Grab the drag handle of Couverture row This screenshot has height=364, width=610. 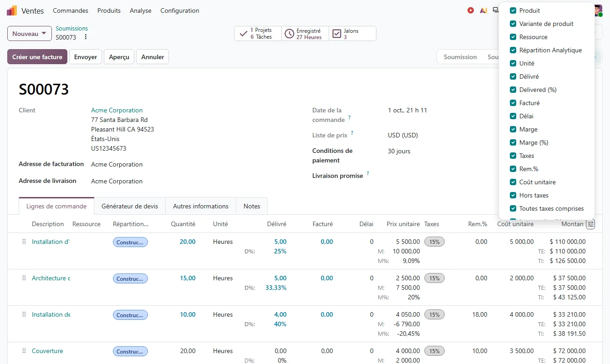coord(24,351)
